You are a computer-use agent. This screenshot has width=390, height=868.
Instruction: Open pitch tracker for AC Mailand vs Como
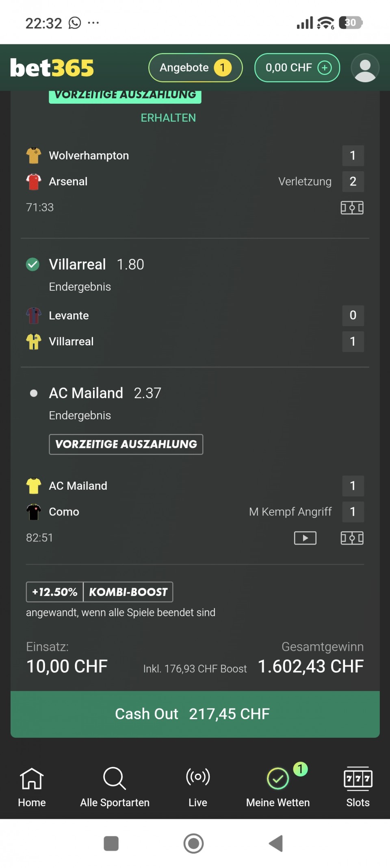pyautogui.click(x=352, y=538)
